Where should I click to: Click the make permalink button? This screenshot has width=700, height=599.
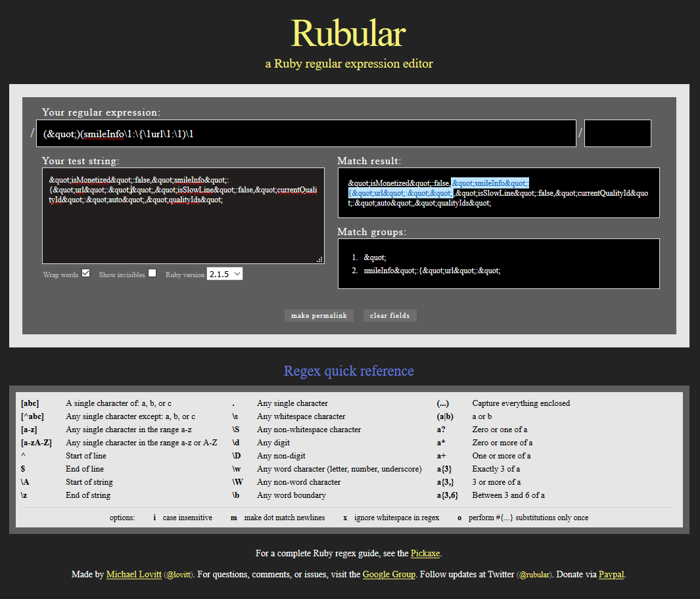(319, 315)
